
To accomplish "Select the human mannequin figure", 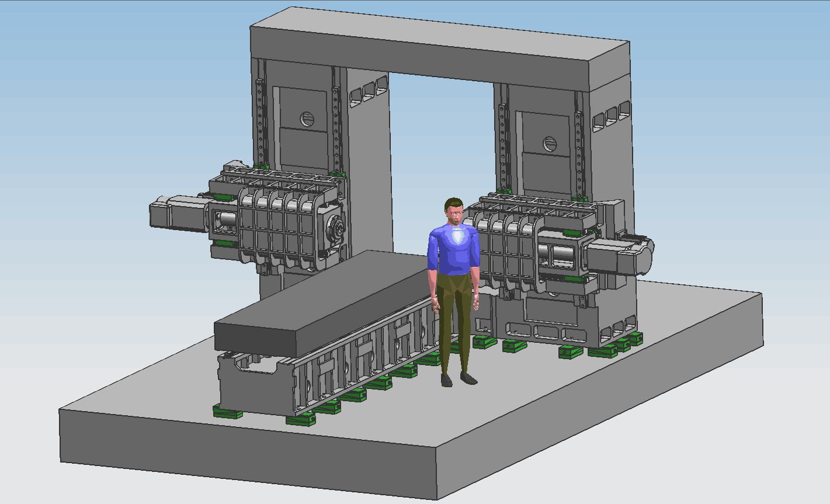I will tap(453, 292).
